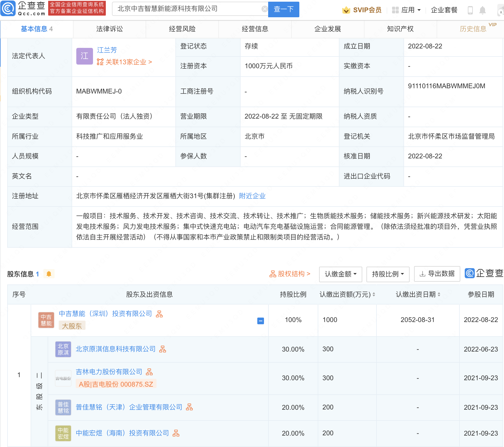Screen dimensions: 504x447
Task: Open 企业套餐 in the header
Action: pyautogui.click(x=444, y=10)
